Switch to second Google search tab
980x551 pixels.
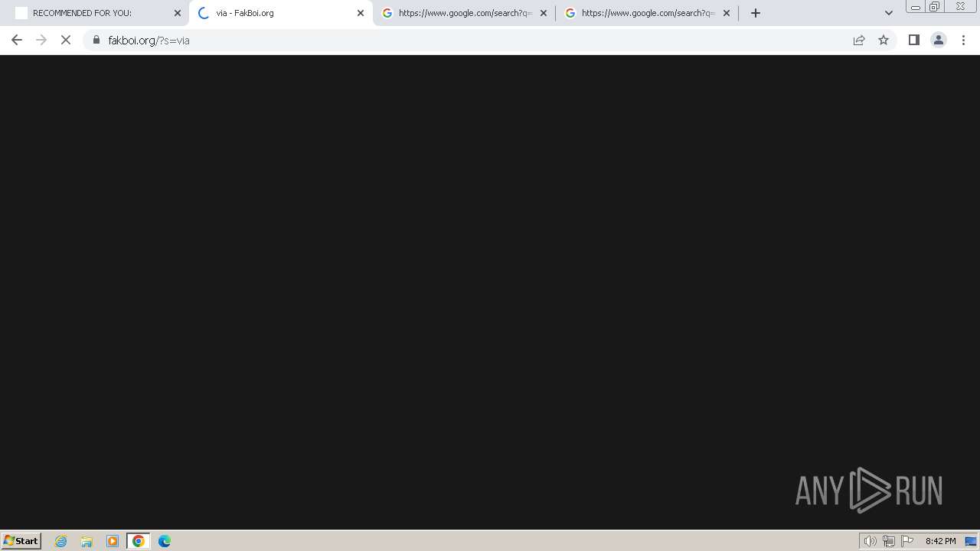647,13
